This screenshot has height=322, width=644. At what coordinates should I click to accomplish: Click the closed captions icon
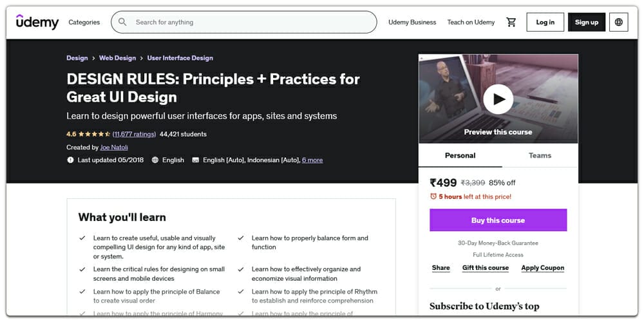coord(196,160)
